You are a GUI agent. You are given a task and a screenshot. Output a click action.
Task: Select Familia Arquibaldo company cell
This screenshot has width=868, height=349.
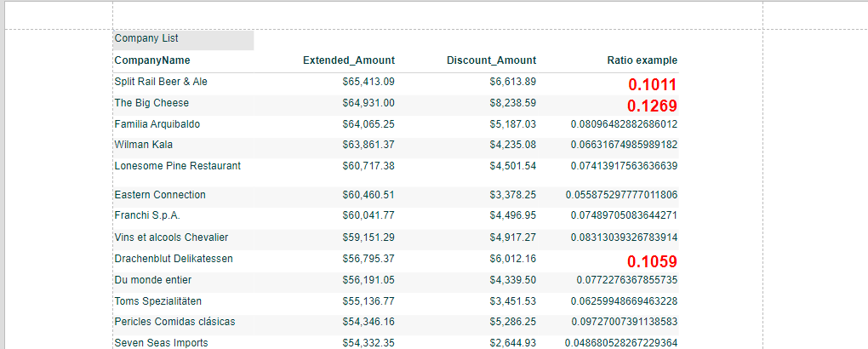coord(157,124)
